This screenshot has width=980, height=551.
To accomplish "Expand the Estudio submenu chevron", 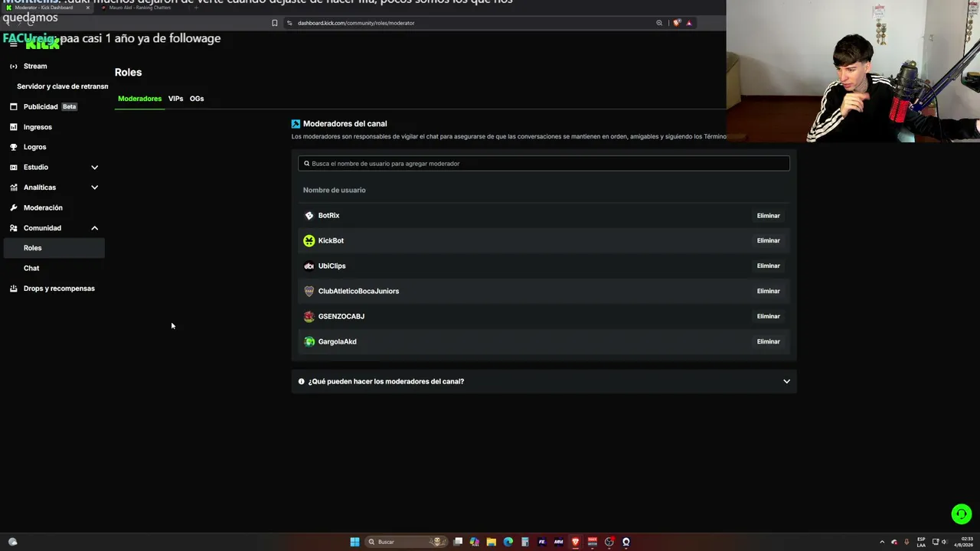I will 95,167.
